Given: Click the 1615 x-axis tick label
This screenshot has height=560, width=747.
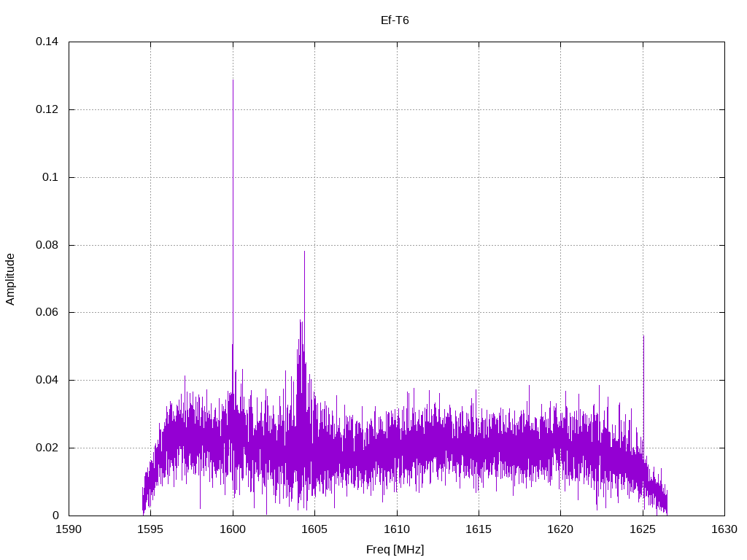Looking at the screenshot, I should (x=479, y=529).
